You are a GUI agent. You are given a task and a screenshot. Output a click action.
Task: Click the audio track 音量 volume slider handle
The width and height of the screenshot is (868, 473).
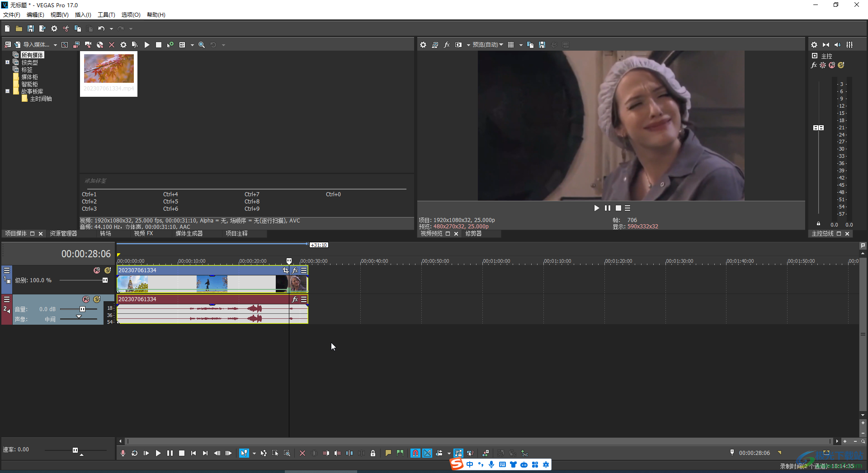tap(82, 309)
